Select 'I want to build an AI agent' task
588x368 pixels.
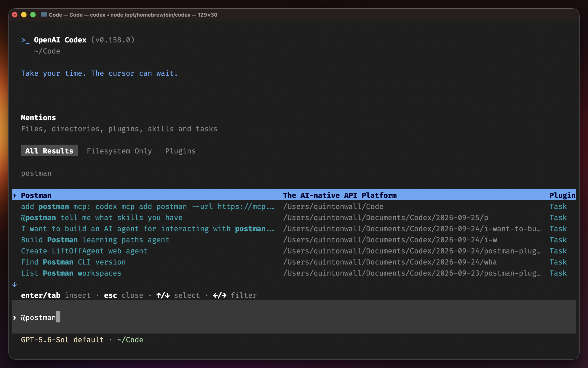(x=294, y=229)
